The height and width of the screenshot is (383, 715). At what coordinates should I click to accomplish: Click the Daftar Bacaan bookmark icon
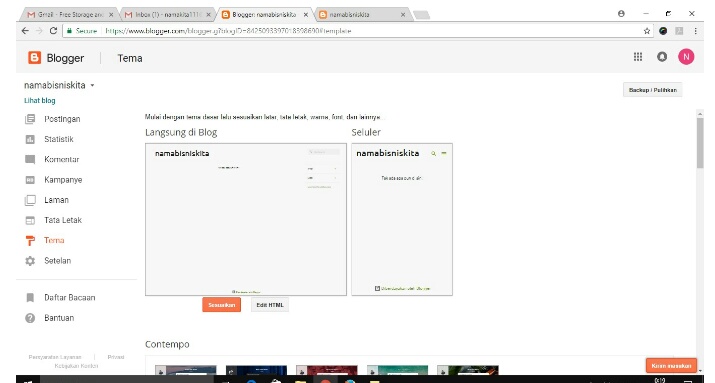point(30,298)
